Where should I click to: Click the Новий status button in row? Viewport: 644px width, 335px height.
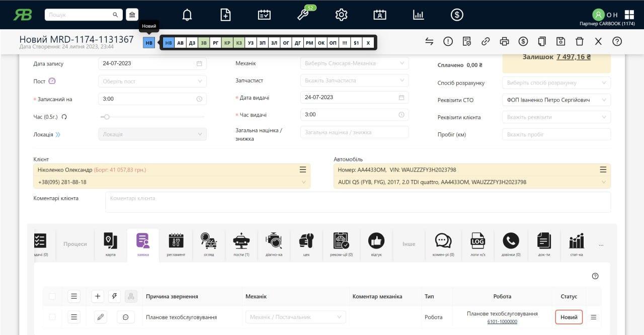tap(569, 317)
